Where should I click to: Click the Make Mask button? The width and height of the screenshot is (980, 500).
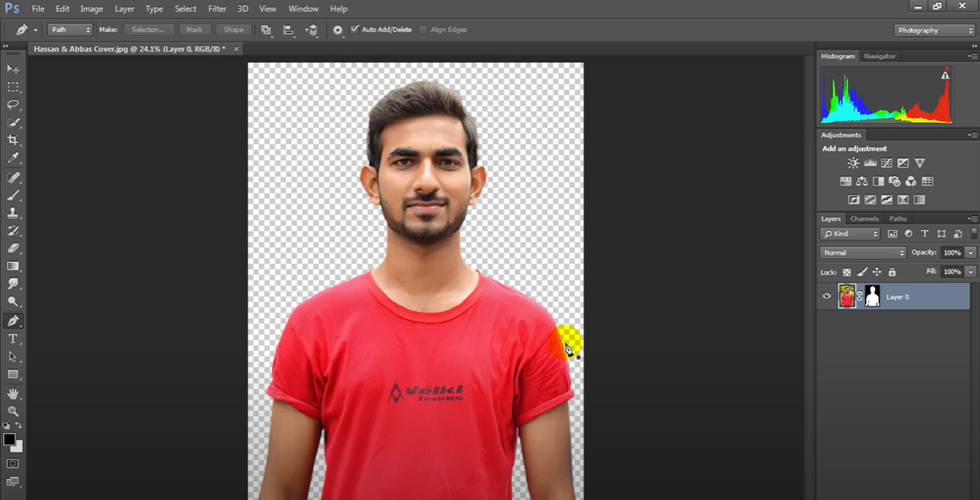click(x=194, y=30)
